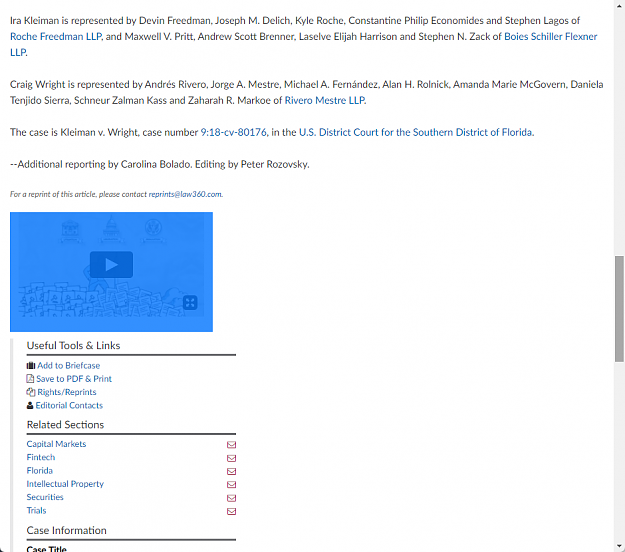The height and width of the screenshot is (552, 625).
Task: Open case number 9:18-cv-80176 link
Action: tap(234, 132)
